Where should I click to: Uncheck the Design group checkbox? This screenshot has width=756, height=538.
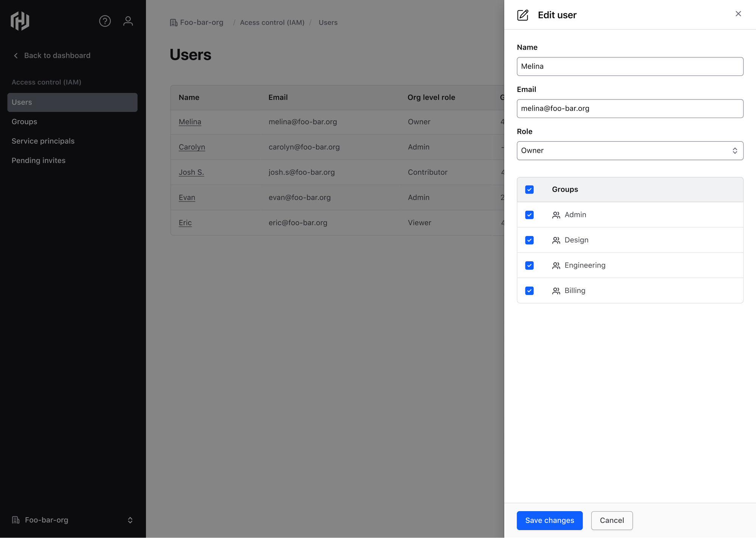[x=529, y=240]
